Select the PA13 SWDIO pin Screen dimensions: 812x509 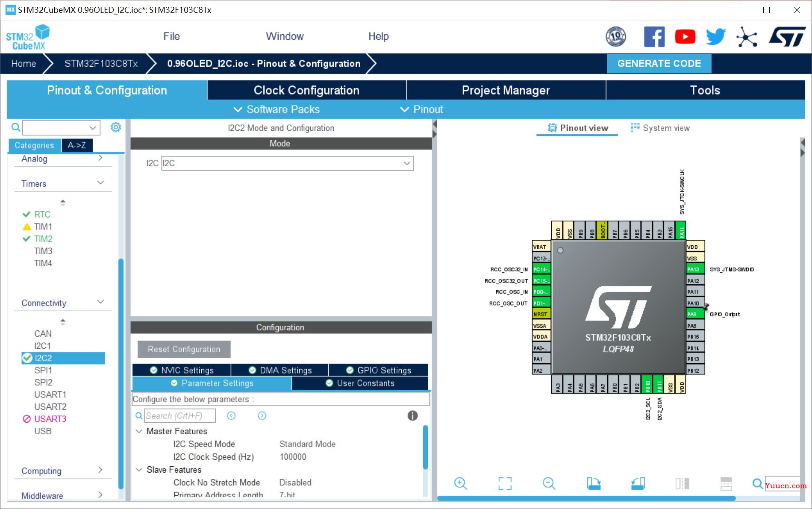point(695,269)
